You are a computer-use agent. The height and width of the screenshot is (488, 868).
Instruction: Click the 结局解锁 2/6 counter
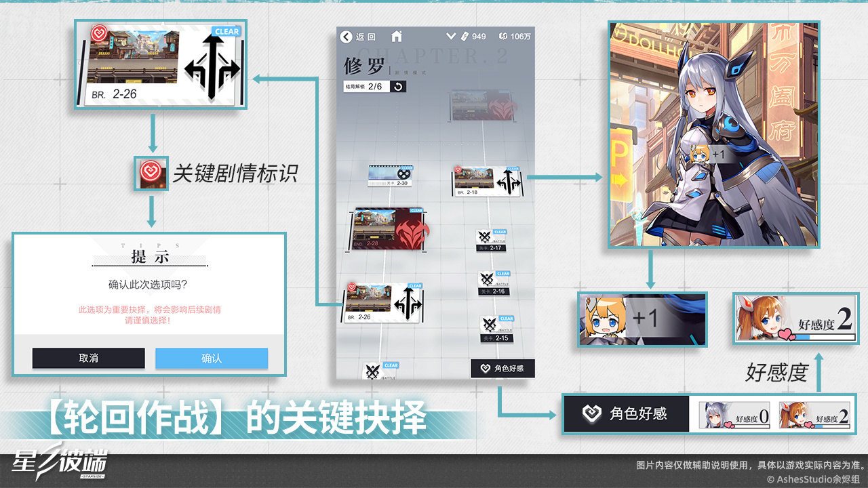pyautogui.click(x=367, y=87)
